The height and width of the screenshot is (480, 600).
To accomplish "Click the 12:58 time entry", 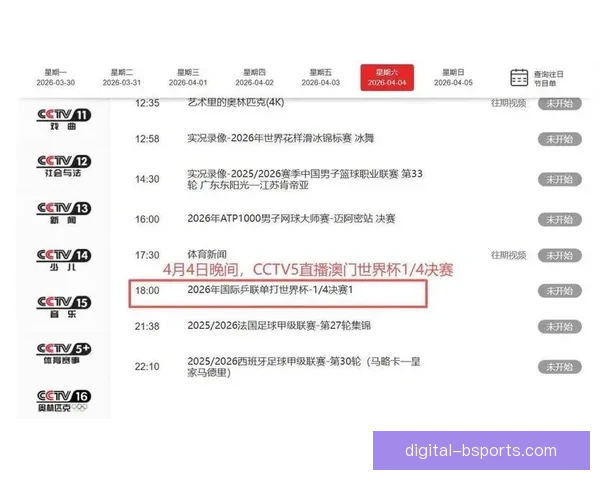I will click(147, 139).
